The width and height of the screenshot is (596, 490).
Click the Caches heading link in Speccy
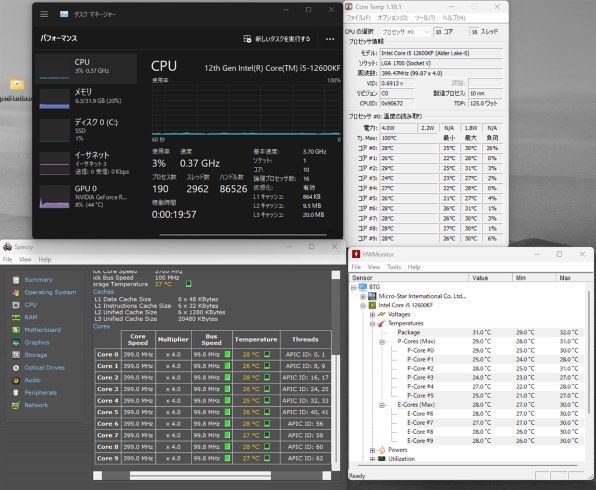(x=103, y=292)
